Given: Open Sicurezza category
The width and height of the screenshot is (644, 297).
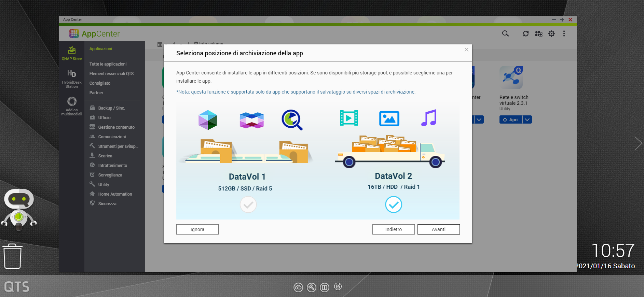Looking at the screenshot, I should point(107,203).
